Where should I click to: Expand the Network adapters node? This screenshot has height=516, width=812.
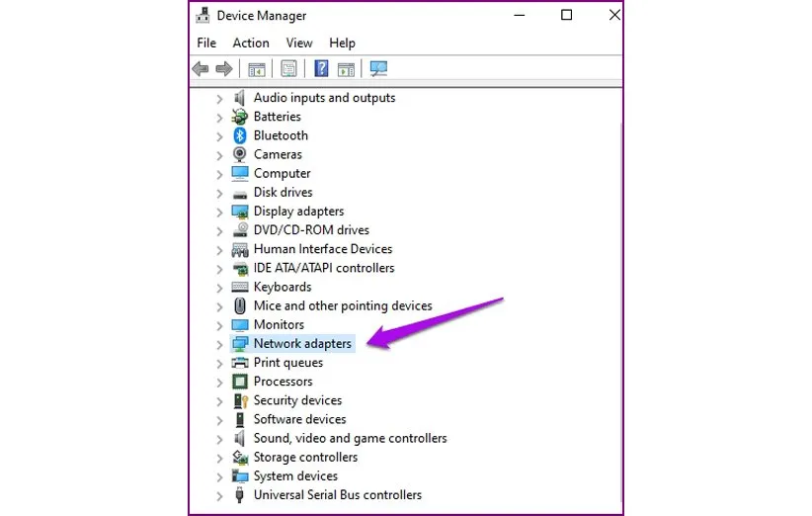pyautogui.click(x=219, y=344)
